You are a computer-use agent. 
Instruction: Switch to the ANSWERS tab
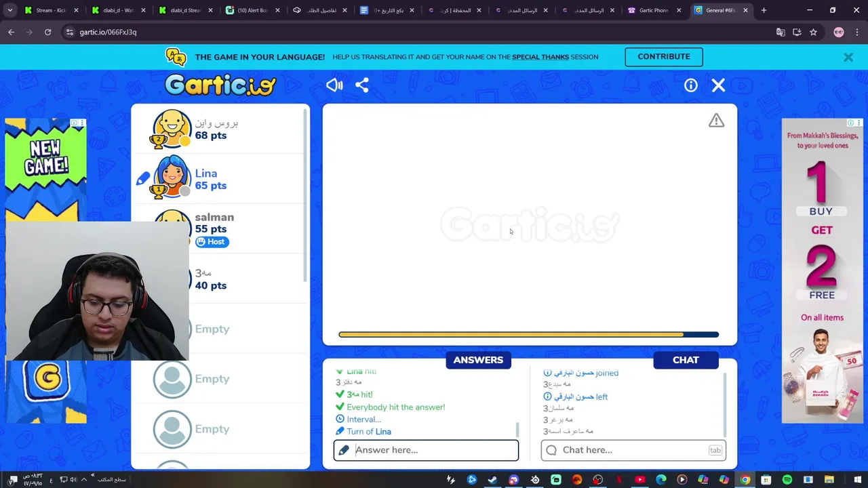click(x=478, y=360)
